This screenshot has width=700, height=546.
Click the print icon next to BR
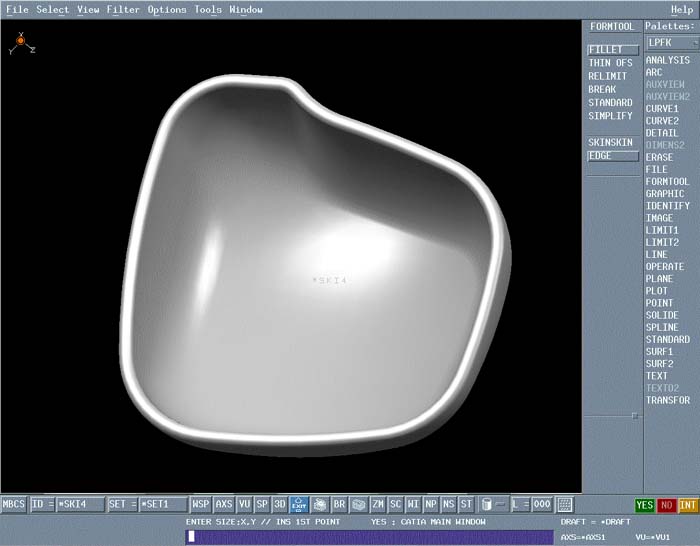320,505
